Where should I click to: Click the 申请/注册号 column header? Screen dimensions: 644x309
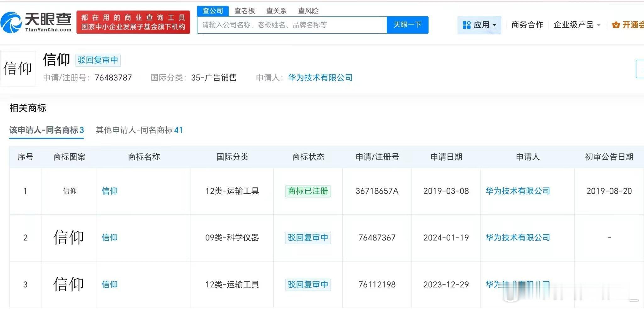pos(377,157)
